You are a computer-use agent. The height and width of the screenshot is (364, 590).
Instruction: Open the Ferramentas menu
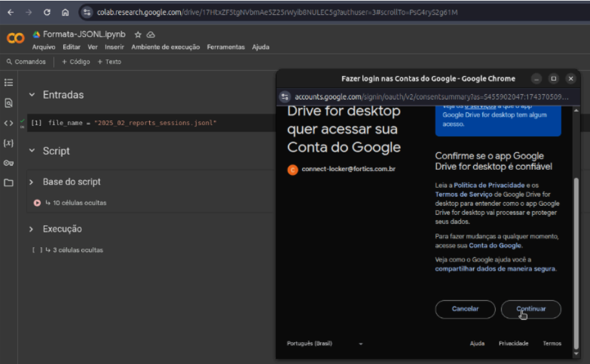pos(226,47)
